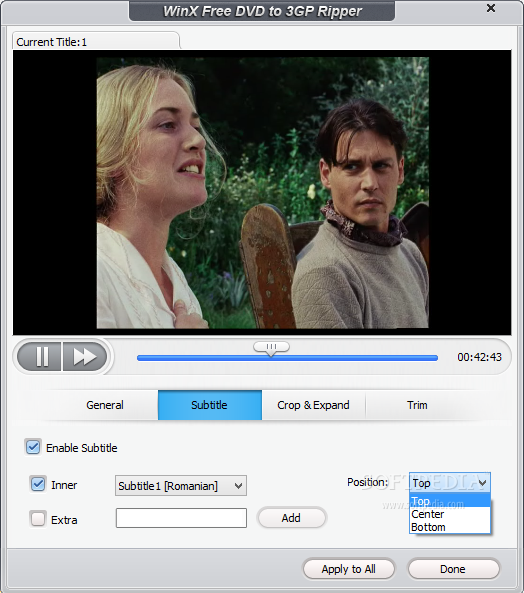Select the Subtitle tab
The width and height of the screenshot is (524, 593).
point(209,405)
